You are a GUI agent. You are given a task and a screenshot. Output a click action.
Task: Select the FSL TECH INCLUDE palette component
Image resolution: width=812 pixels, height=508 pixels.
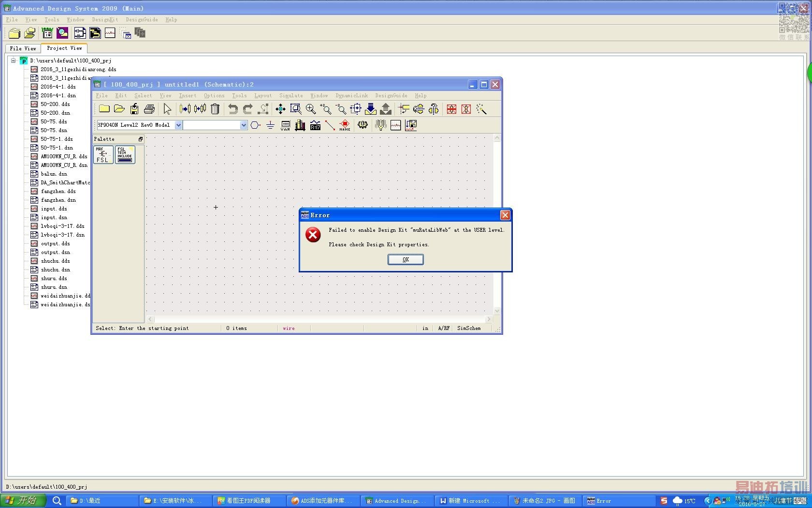point(125,155)
